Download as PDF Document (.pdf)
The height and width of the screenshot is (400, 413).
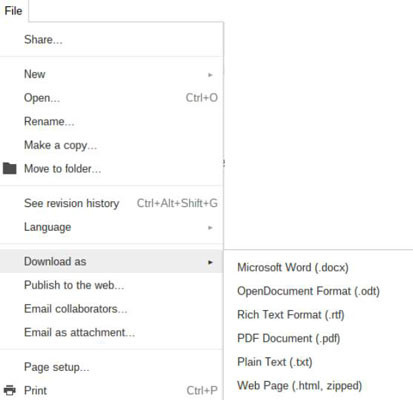click(288, 338)
